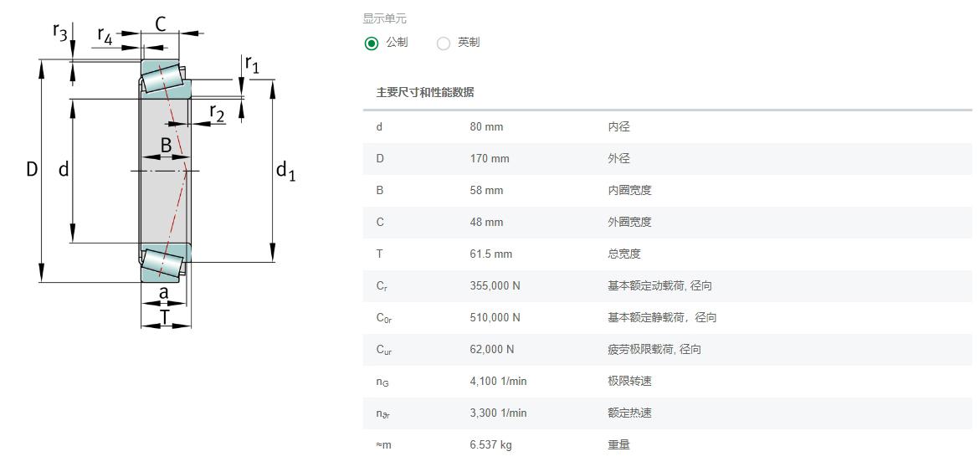
Task: Click the 170 mm outer diameter value
Action: point(490,159)
